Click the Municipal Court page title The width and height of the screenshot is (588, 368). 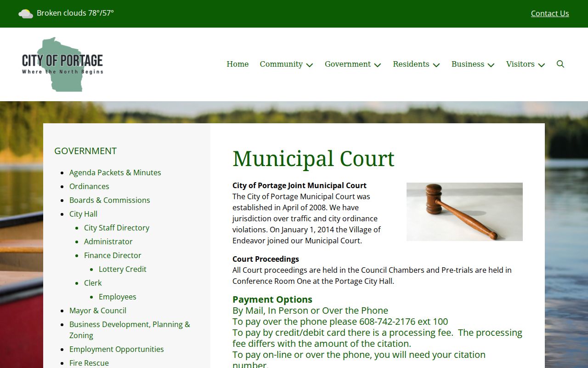point(313,159)
